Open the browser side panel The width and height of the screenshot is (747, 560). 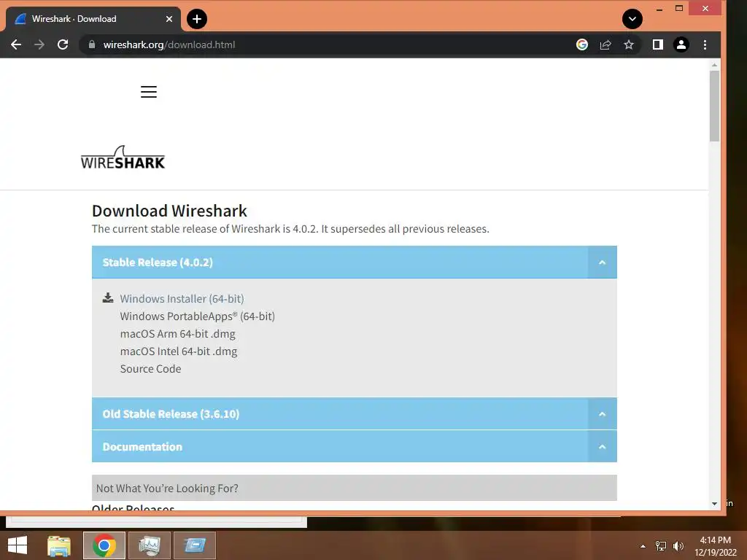tap(658, 44)
